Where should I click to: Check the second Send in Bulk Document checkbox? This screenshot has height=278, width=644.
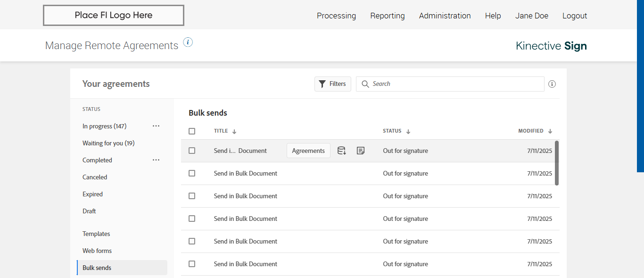click(192, 173)
